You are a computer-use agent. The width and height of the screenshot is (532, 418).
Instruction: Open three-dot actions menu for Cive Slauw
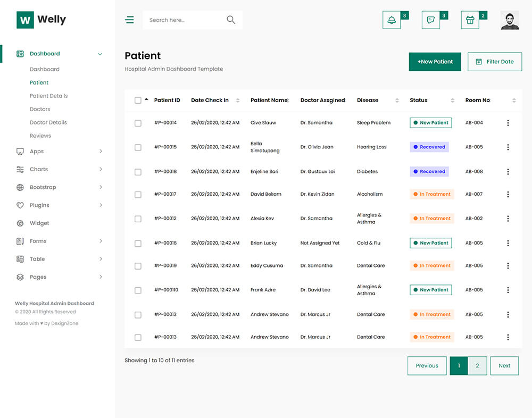pos(508,123)
